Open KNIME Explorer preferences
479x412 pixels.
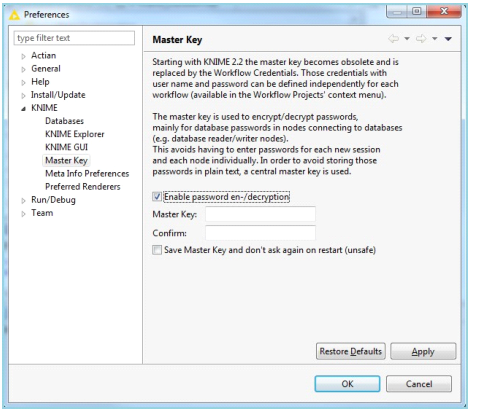point(75,134)
